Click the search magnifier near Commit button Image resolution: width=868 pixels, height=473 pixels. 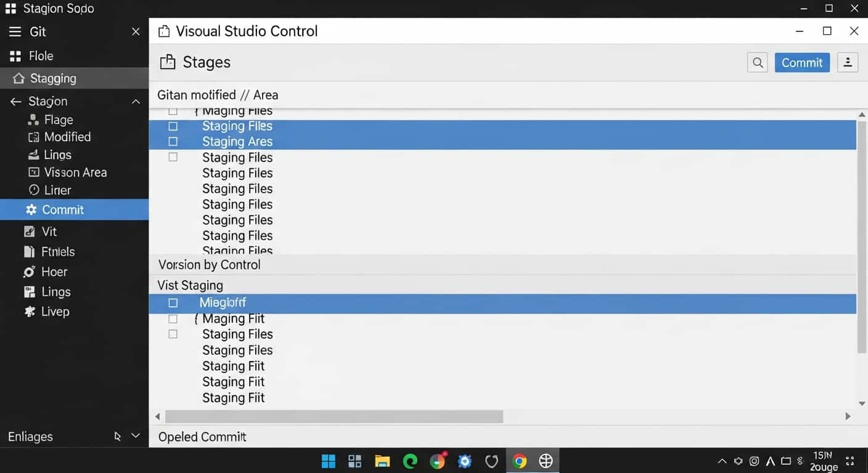(x=757, y=62)
